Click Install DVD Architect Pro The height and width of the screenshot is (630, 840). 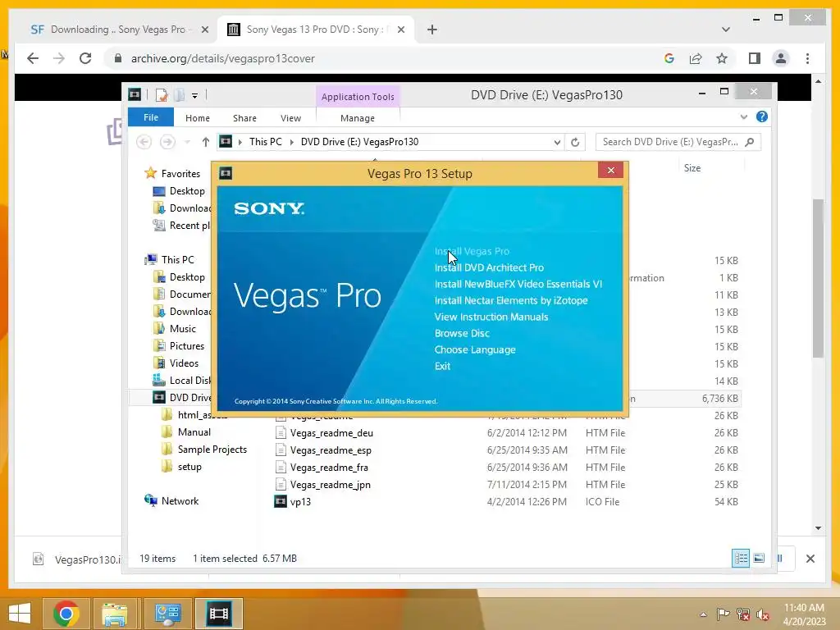(x=489, y=268)
